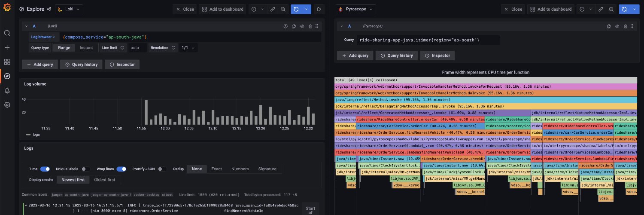Open the Pyroscope refresh interval dropdown arrow
This screenshot has height=215, width=644.
634,9
